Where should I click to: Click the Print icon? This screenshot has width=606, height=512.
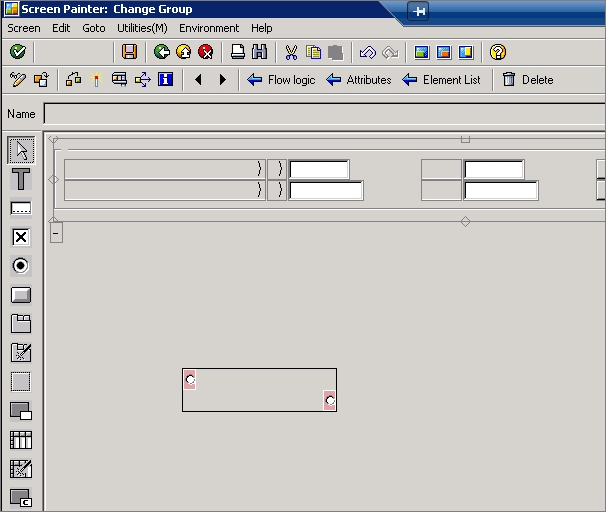pyautogui.click(x=237, y=52)
